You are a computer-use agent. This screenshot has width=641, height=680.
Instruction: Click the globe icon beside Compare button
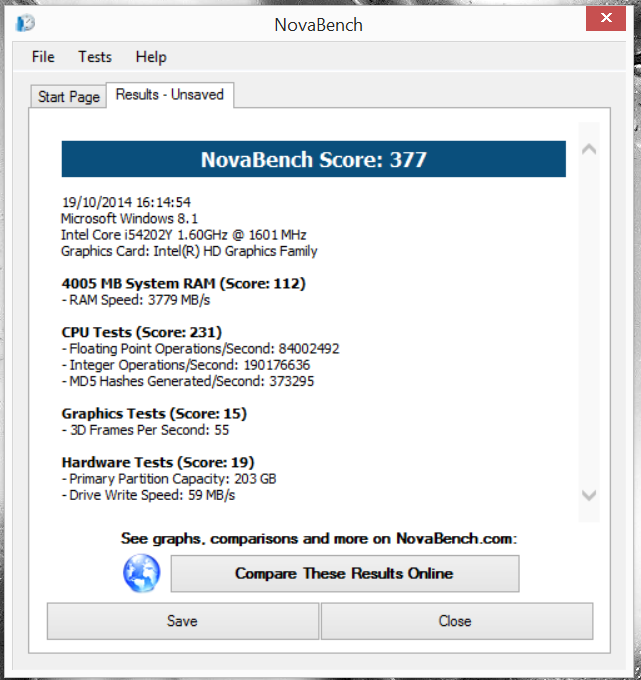[141, 573]
